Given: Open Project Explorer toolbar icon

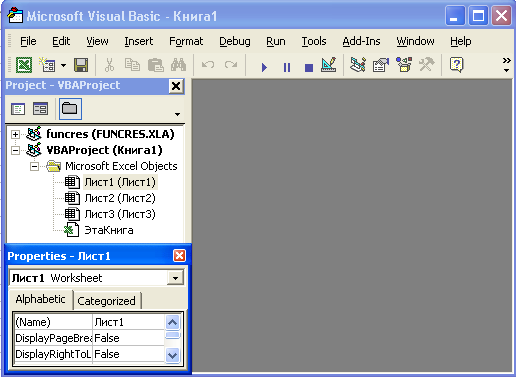Looking at the screenshot, I should click(x=358, y=65).
